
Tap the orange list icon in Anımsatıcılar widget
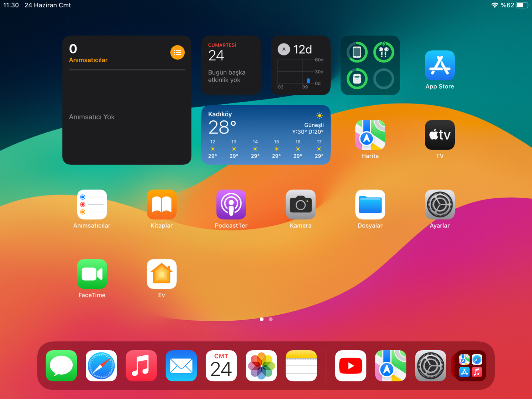point(177,52)
